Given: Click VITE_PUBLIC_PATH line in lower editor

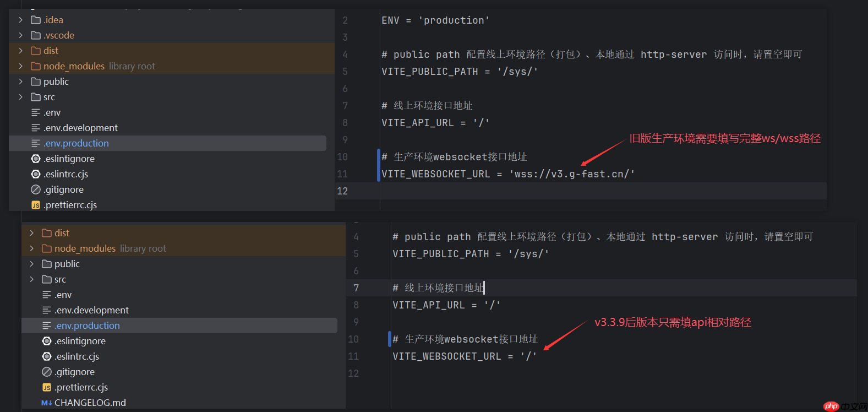Looking at the screenshot, I should tap(471, 254).
